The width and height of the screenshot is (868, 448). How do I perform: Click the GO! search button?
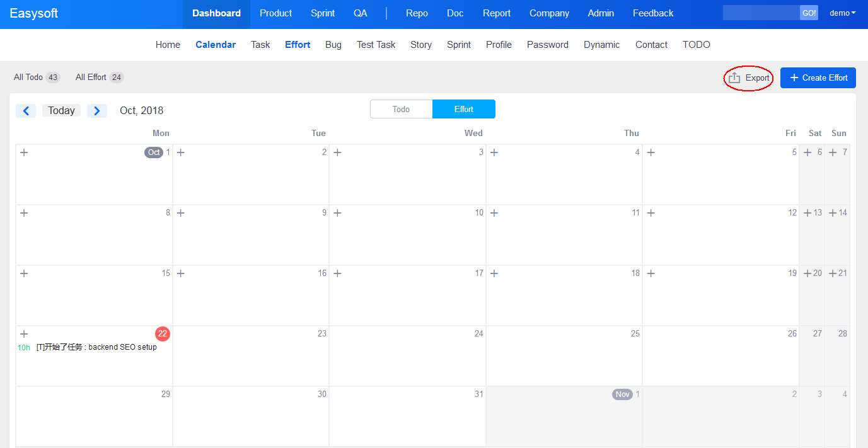tap(809, 13)
